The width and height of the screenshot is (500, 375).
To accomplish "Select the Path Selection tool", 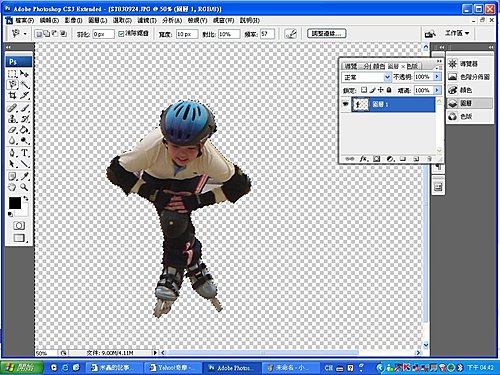I will [12, 164].
